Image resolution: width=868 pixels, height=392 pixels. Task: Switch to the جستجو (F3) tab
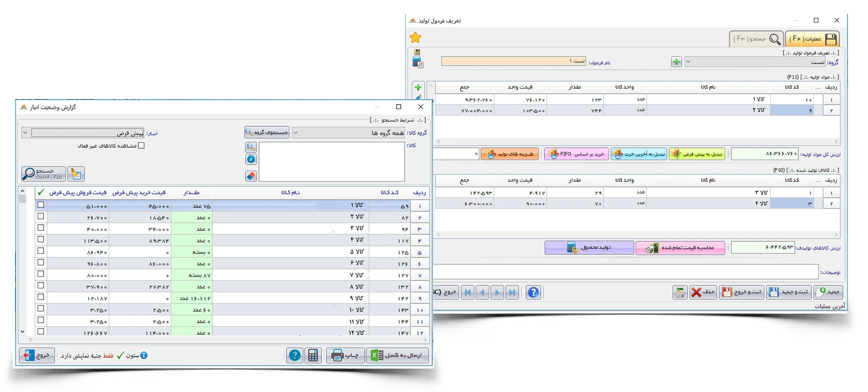coord(756,39)
